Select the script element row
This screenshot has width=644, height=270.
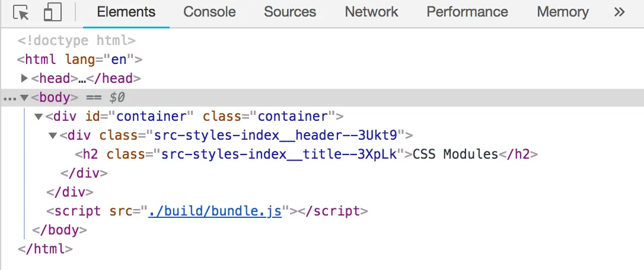207,211
